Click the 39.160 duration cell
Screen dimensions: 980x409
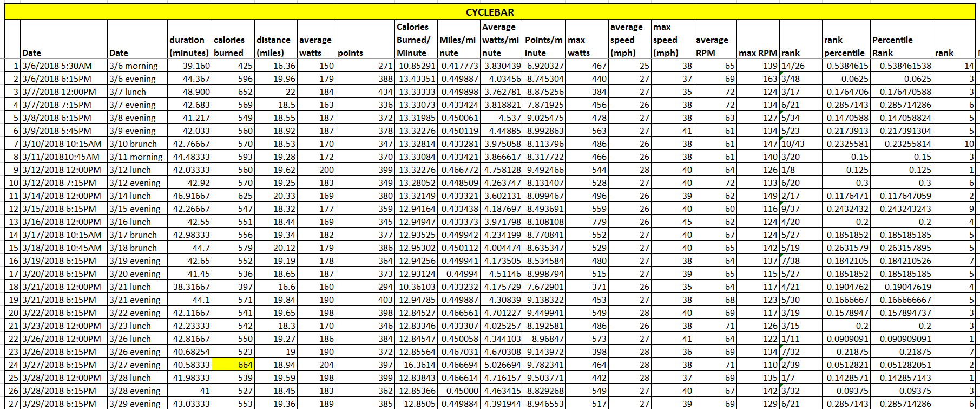point(189,66)
